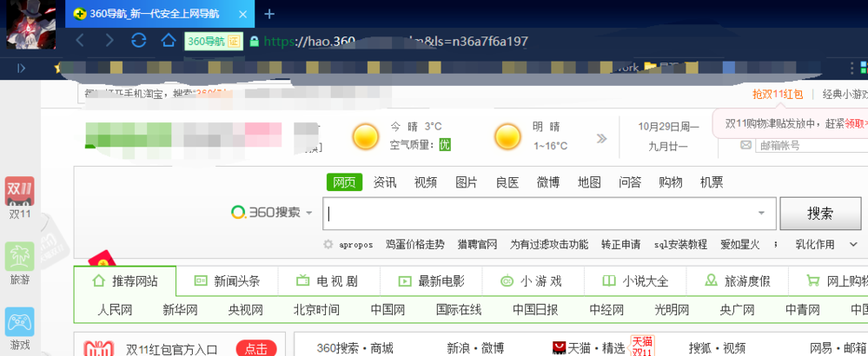The height and width of the screenshot is (356, 868).
Task: Select the 机票 search tab
Action: click(x=712, y=182)
